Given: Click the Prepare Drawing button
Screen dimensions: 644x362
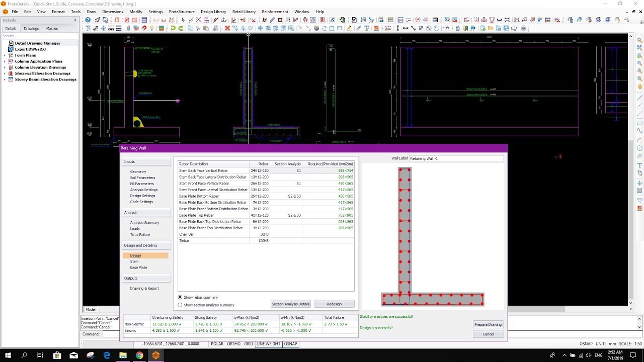Looking at the screenshot, I should 488,324.
